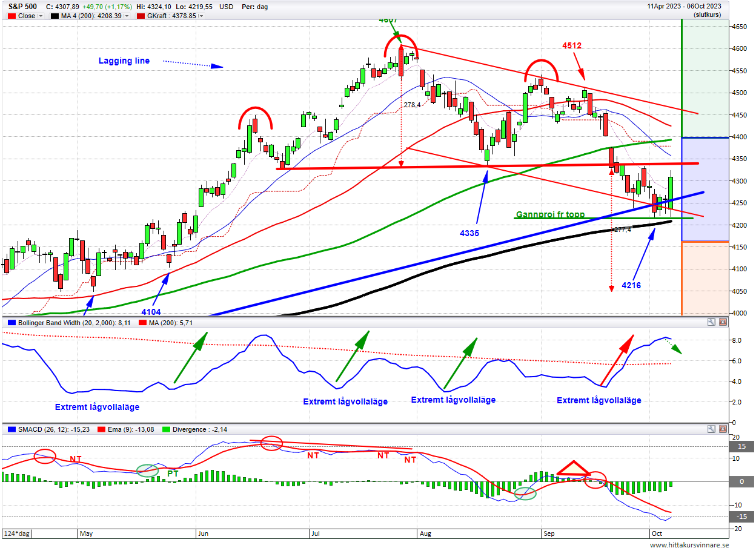Expand the Close series dropdown arrow
Image resolution: width=756 pixels, height=548 pixels.
pos(41,16)
